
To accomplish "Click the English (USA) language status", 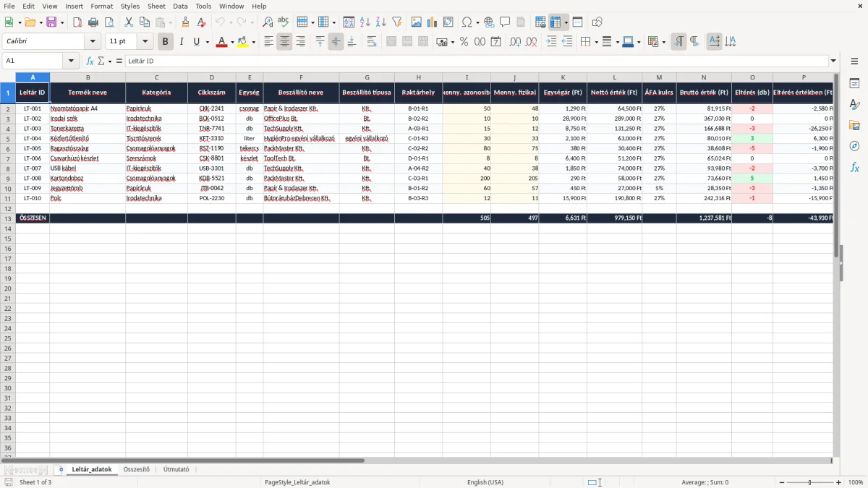I will click(485, 482).
